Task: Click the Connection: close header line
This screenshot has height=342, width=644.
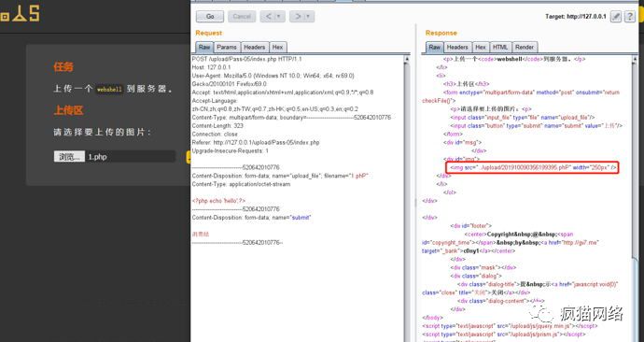Action: tap(215, 134)
